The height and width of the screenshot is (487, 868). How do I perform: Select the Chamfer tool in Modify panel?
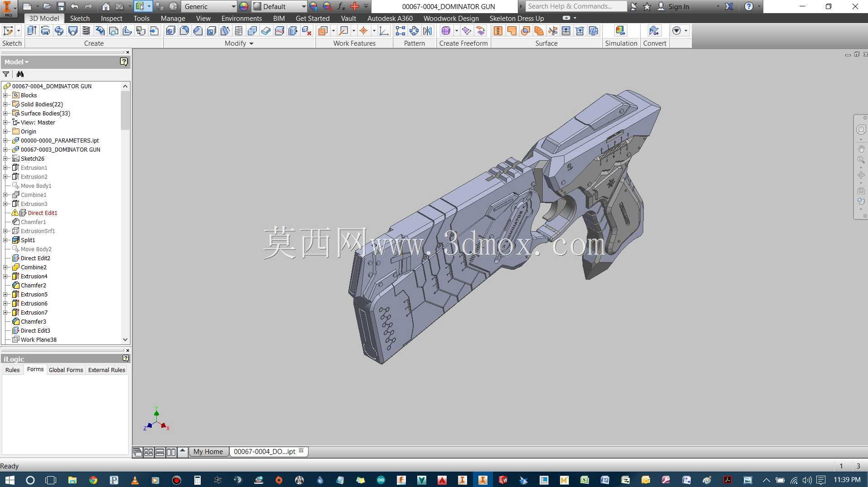(198, 31)
